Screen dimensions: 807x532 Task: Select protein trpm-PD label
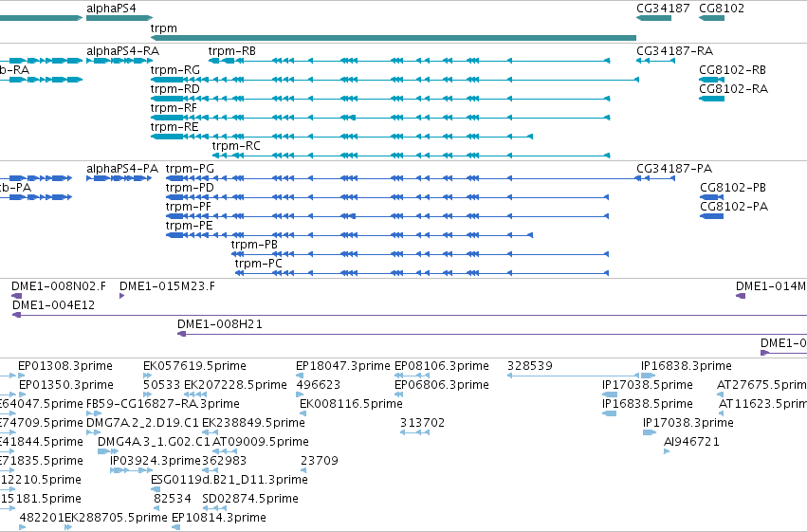click(190, 188)
